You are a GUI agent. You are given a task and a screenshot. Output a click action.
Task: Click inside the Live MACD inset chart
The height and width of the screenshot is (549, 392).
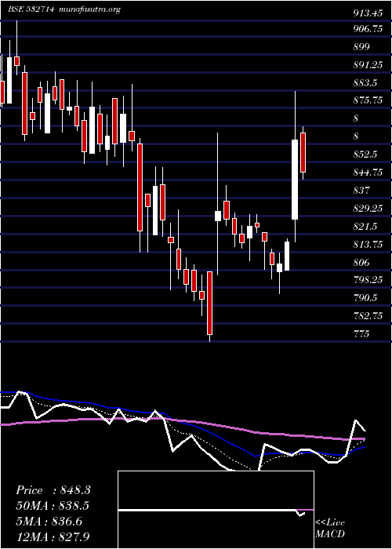[216, 510]
